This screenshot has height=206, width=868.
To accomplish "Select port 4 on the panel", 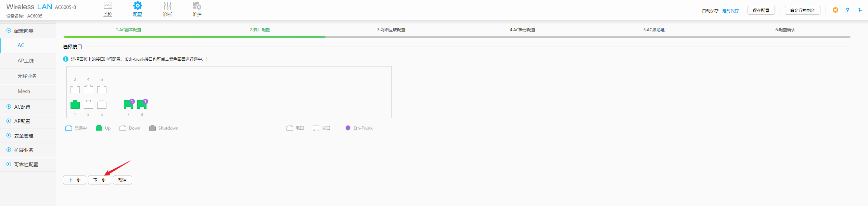I will tap(88, 89).
